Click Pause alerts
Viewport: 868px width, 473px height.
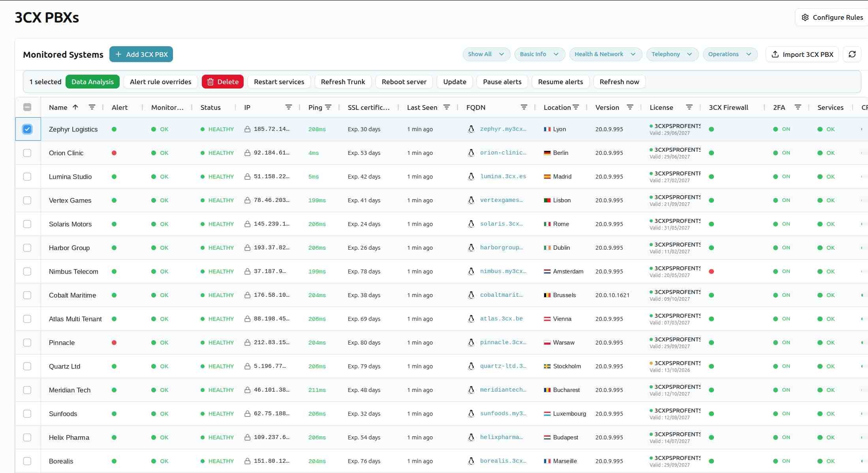pyautogui.click(x=502, y=82)
